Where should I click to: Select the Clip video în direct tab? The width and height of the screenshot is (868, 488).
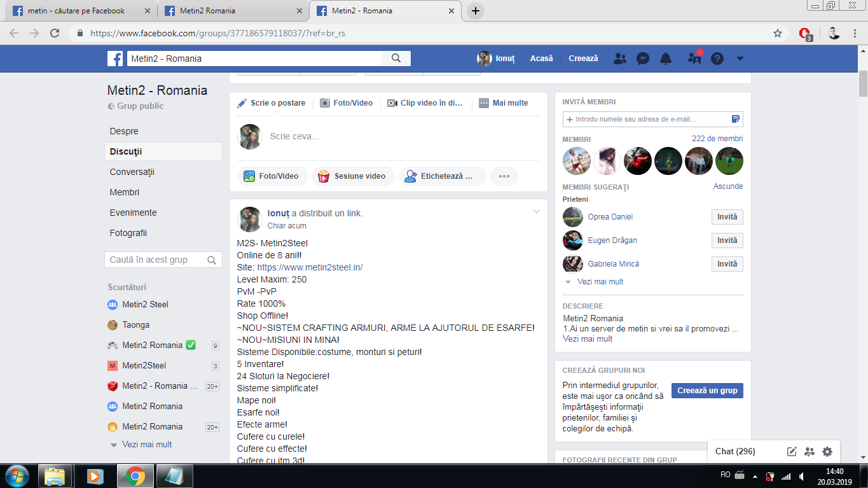(x=425, y=103)
